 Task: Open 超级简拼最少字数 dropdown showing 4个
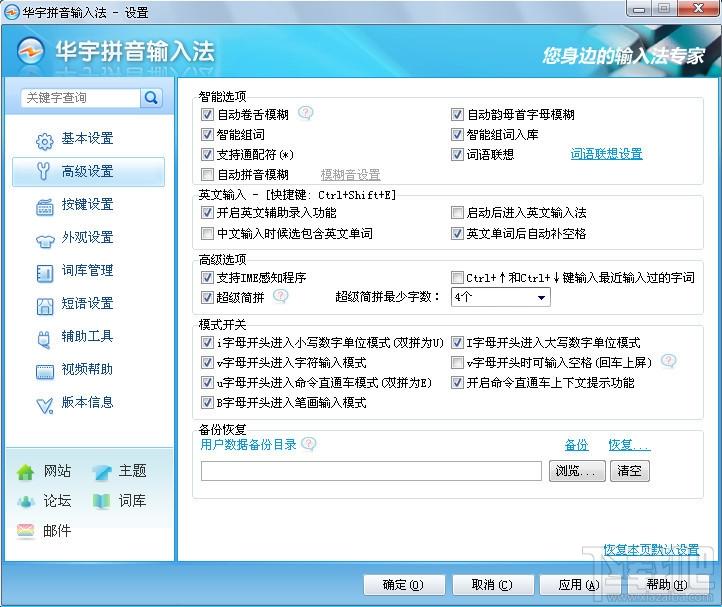(501, 297)
